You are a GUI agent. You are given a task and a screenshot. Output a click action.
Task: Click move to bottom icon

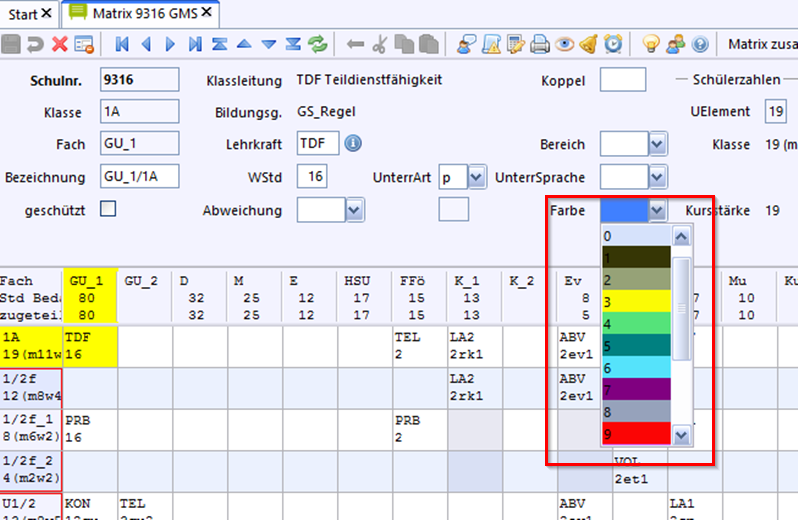point(293,44)
